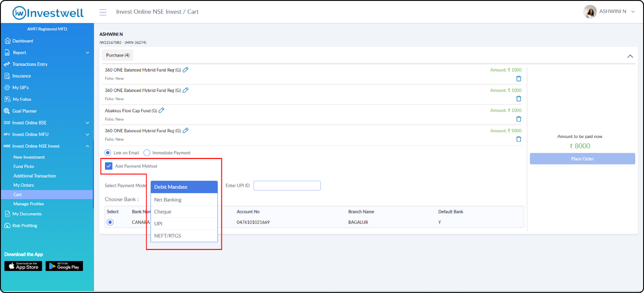Delete the first 360 ONE fund row

518,79
